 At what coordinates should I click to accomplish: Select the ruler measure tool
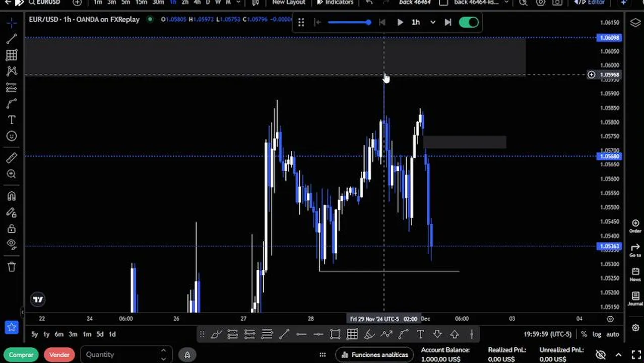click(12, 158)
